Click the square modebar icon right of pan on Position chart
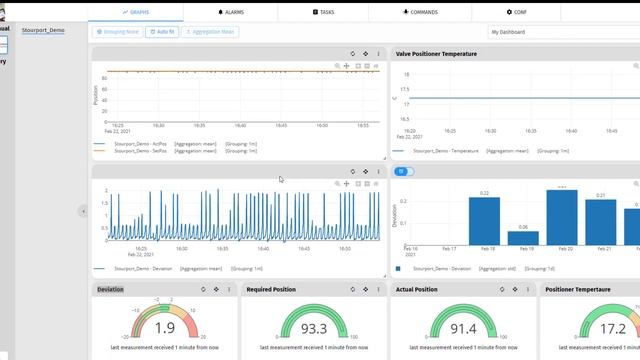This screenshot has height=360, width=640. click(358, 66)
